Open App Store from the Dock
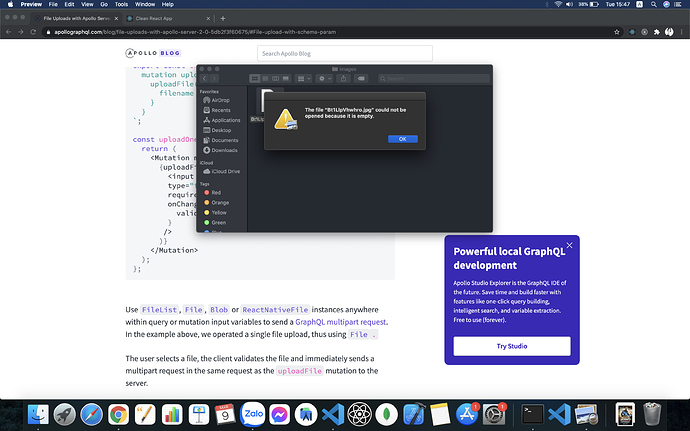Viewport: 690px width, 431px height. coord(467,414)
